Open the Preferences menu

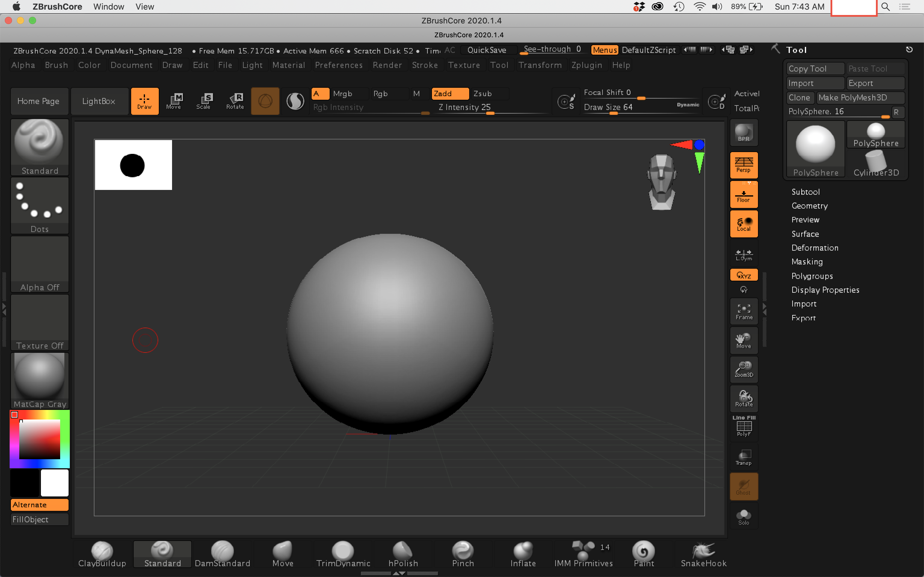(x=338, y=65)
